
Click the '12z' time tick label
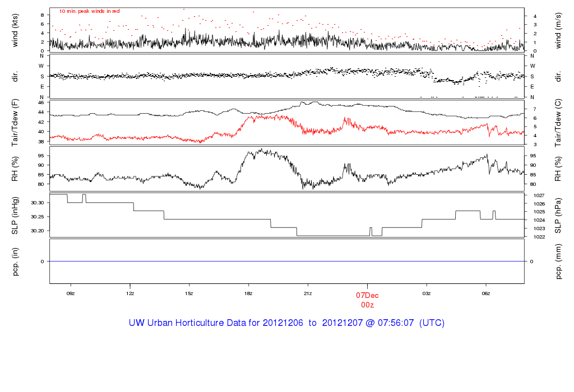click(x=130, y=293)
